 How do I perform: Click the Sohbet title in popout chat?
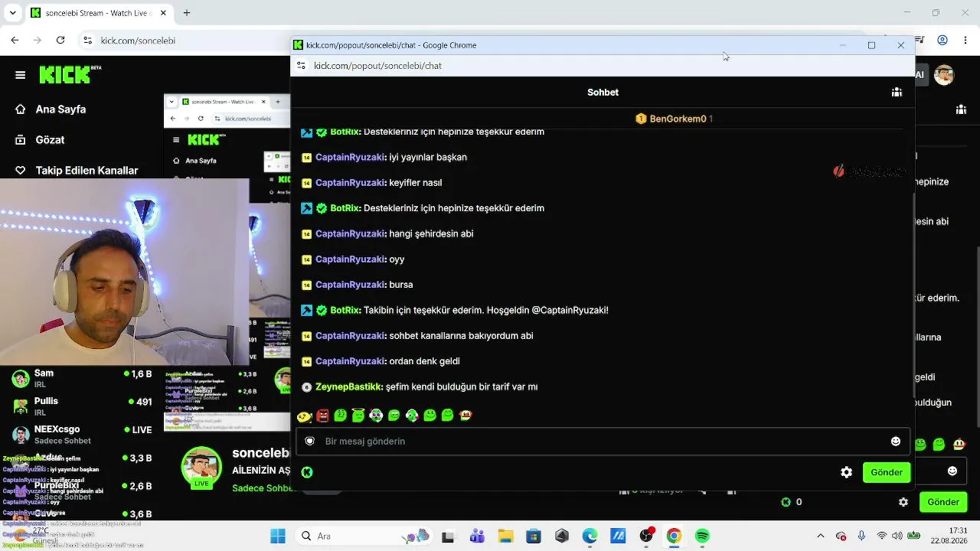(603, 93)
